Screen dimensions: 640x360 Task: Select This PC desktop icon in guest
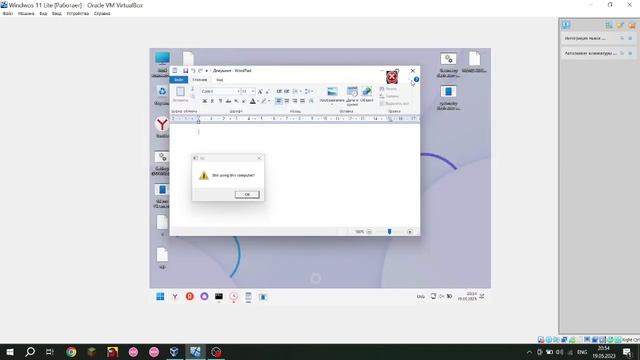(162, 63)
